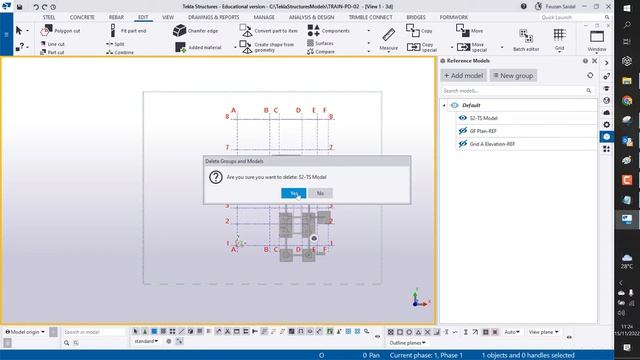Switch to the VIEW tab
Screen dimensions: 640x360
click(x=168, y=17)
